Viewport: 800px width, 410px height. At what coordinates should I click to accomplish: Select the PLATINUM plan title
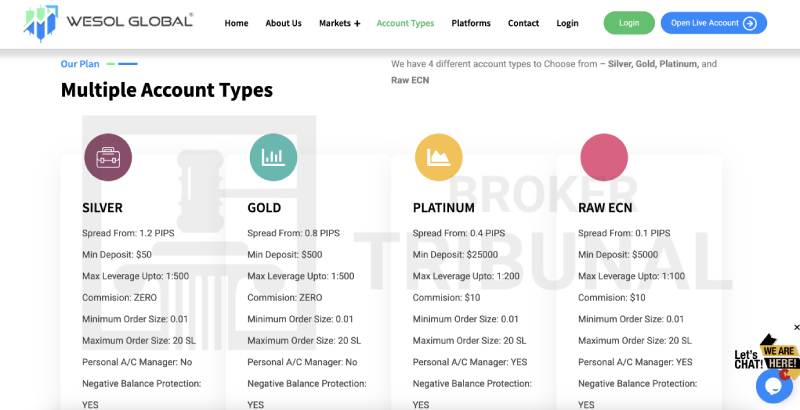pyautogui.click(x=444, y=208)
